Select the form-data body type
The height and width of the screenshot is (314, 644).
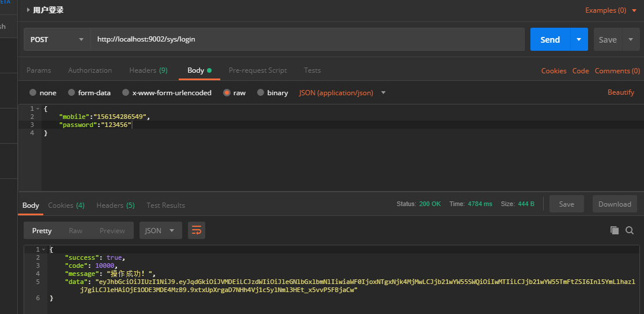(71, 92)
